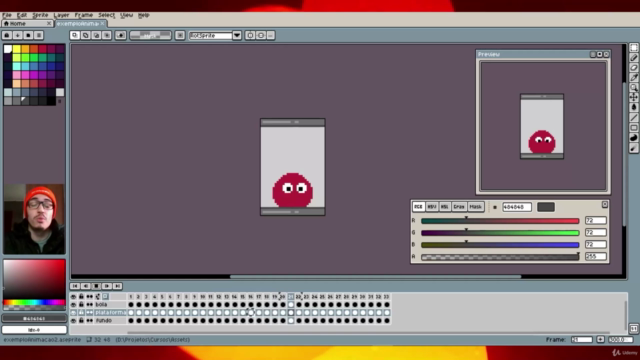640x360 pixels.
Task: Click the green channel G slider
Action: pyautogui.click(x=500, y=233)
